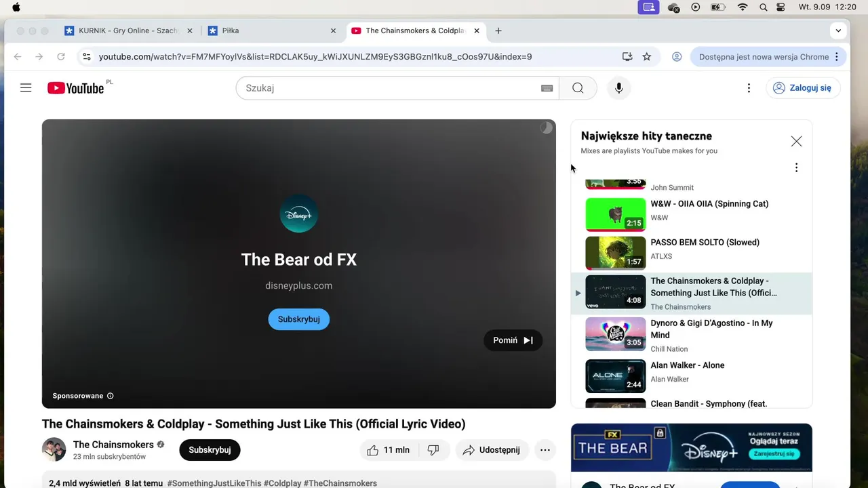Open on-screen keyboard icon in search box
This screenshot has height=488, width=868.
(x=547, y=88)
